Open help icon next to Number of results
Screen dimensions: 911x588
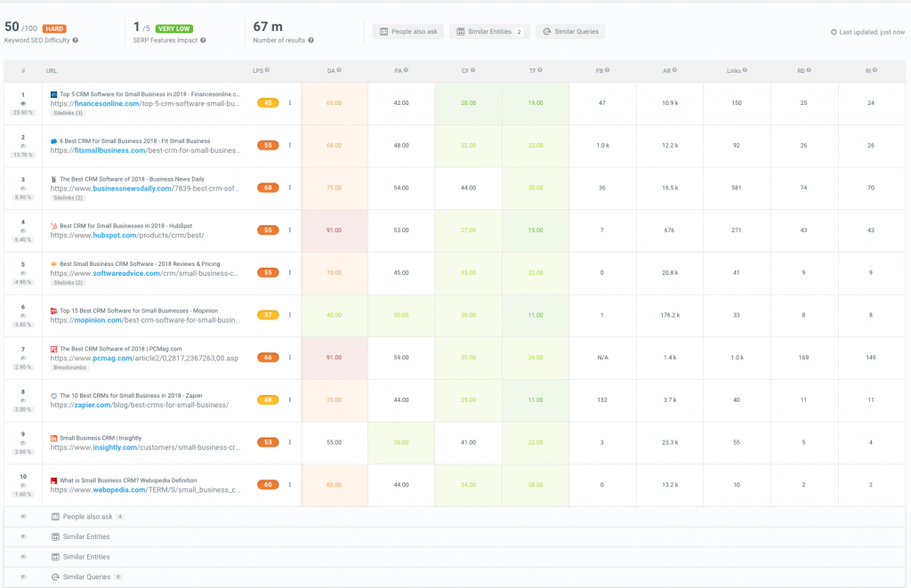click(x=310, y=41)
